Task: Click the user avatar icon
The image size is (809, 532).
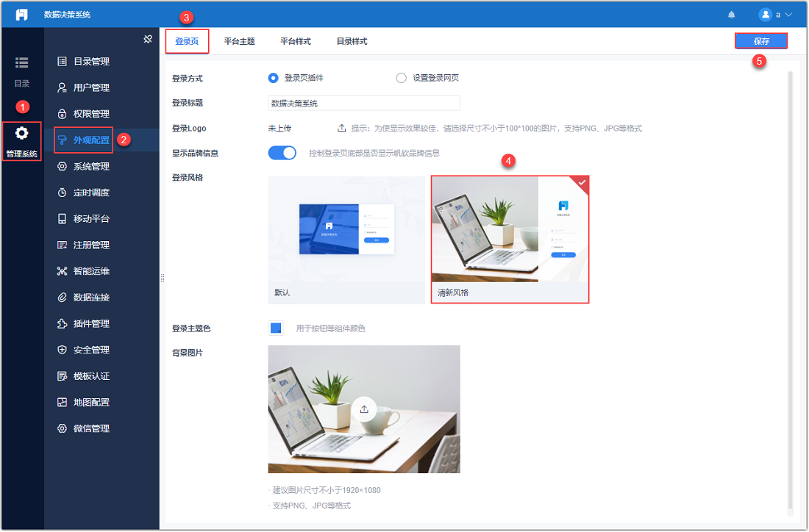Action: pyautogui.click(x=765, y=15)
